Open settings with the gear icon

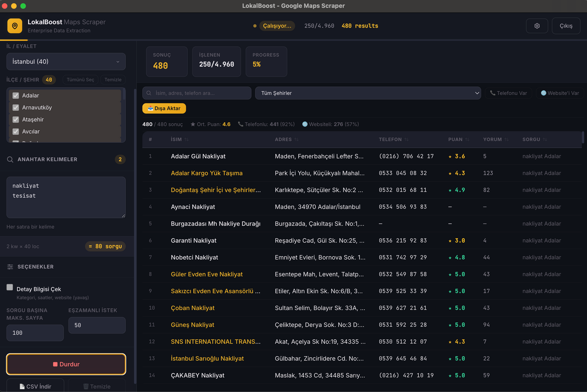(x=537, y=26)
